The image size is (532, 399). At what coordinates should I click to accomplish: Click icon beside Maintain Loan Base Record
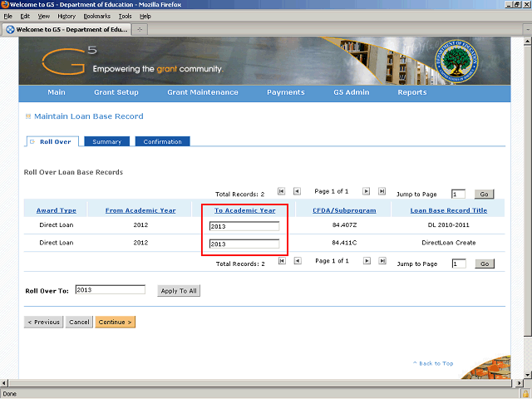pyautogui.click(x=28, y=116)
